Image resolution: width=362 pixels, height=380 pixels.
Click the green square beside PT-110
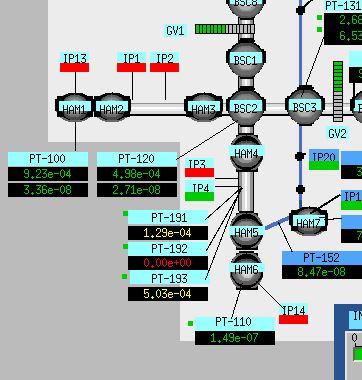[190, 323]
